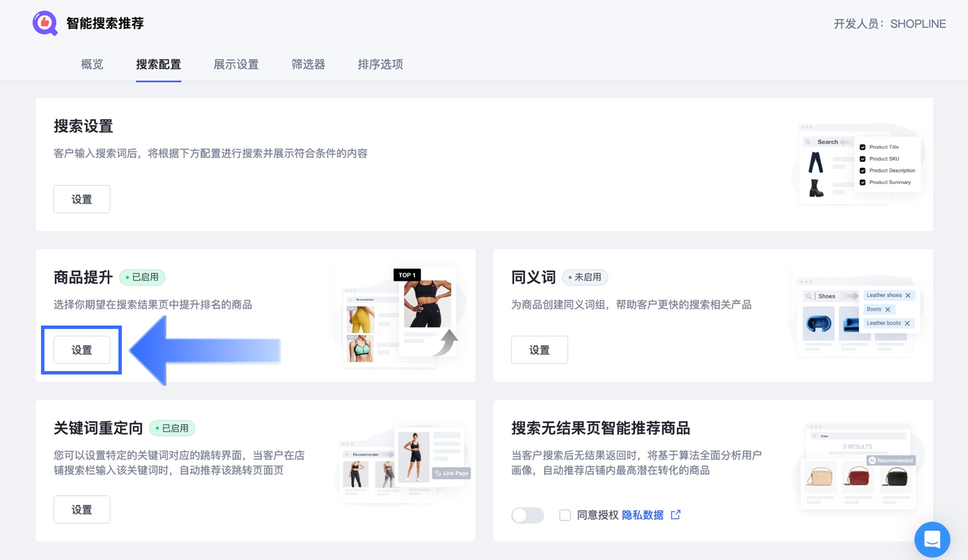Click the 关键词重定向 heading

98,428
